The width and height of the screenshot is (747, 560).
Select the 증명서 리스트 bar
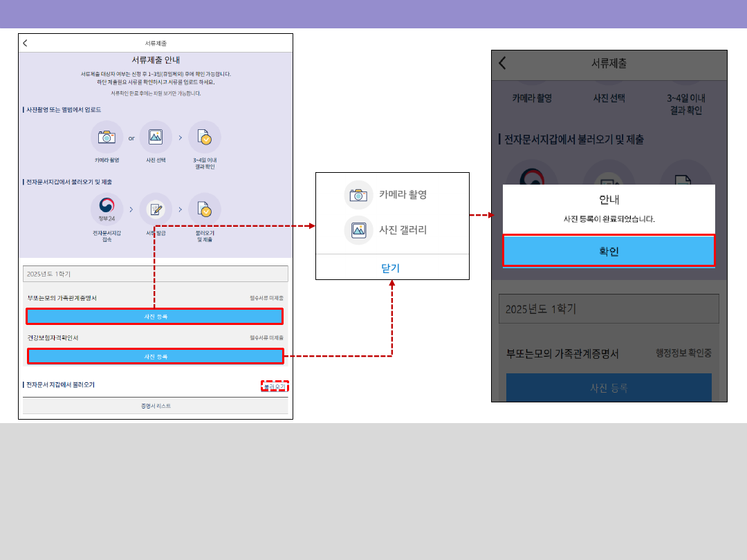[x=155, y=406]
